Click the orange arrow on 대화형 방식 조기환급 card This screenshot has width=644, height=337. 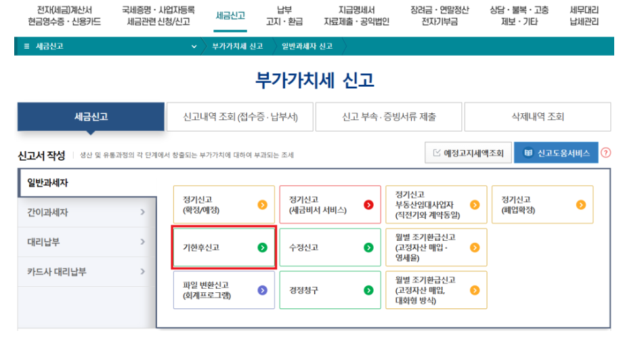[475, 290]
